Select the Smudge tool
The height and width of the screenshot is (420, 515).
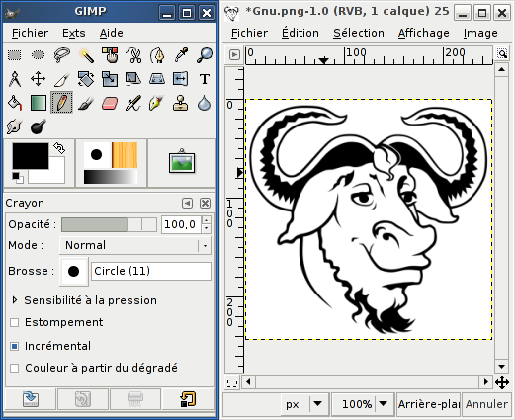pos(14,126)
